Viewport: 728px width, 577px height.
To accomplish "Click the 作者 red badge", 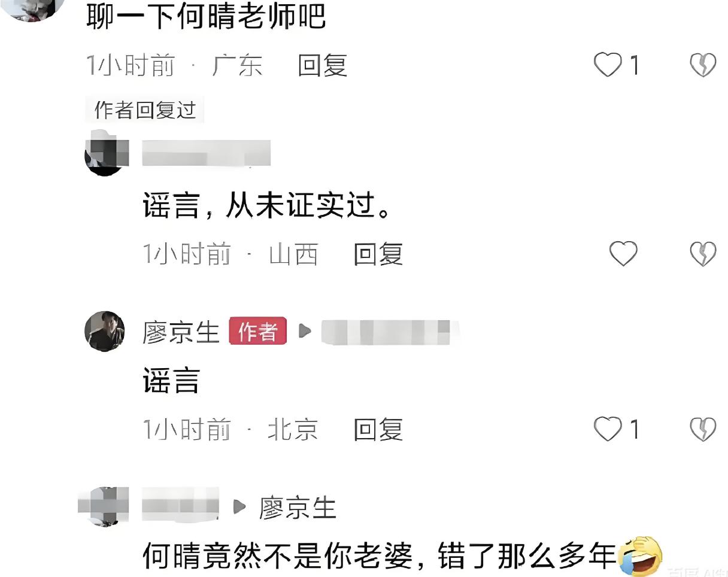I will pos(257,332).
